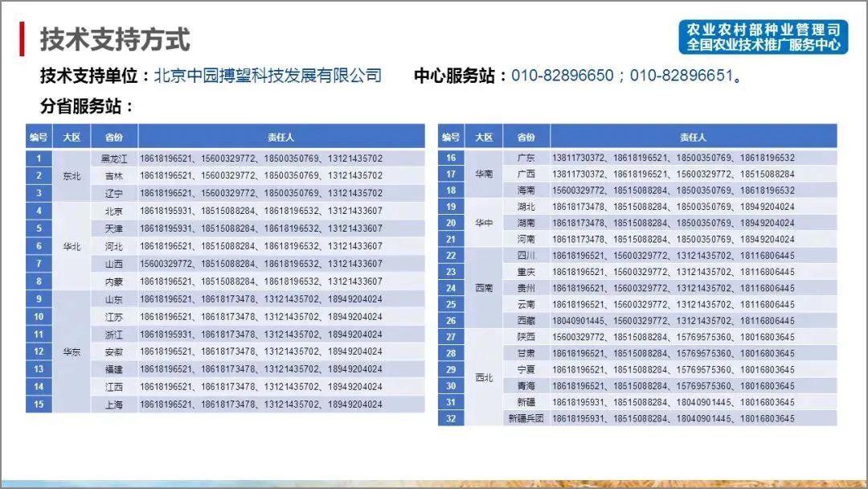Click the phone number 010-82896651
This screenshot has height=489, width=868.
coord(683,76)
